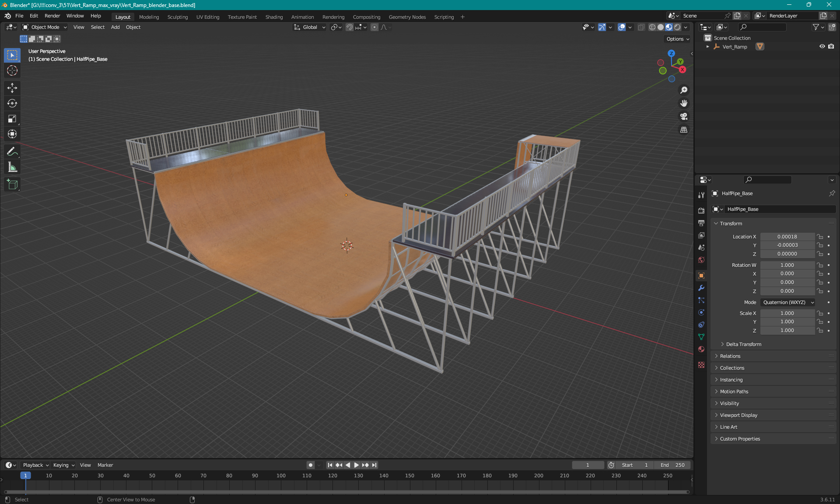Screen dimensions: 840x504
Task: Toggle snapping magnet icon
Action: [x=349, y=27]
